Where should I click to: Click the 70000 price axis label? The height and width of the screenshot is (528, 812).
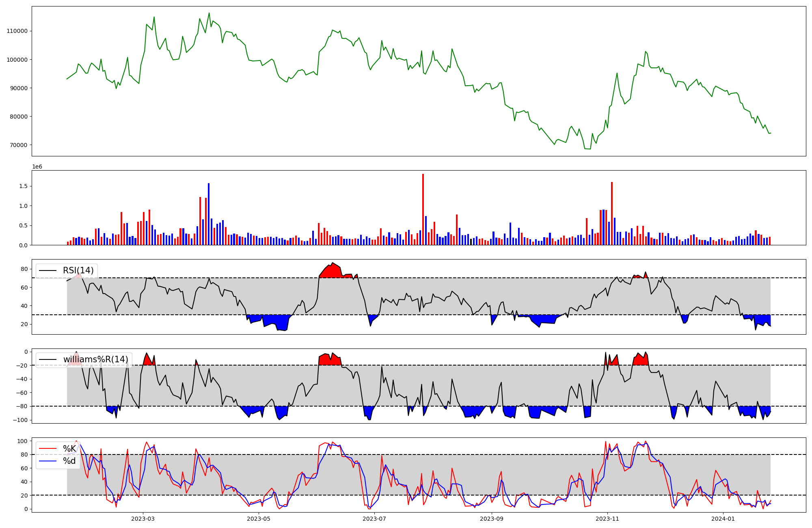click(x=19, y=145)
